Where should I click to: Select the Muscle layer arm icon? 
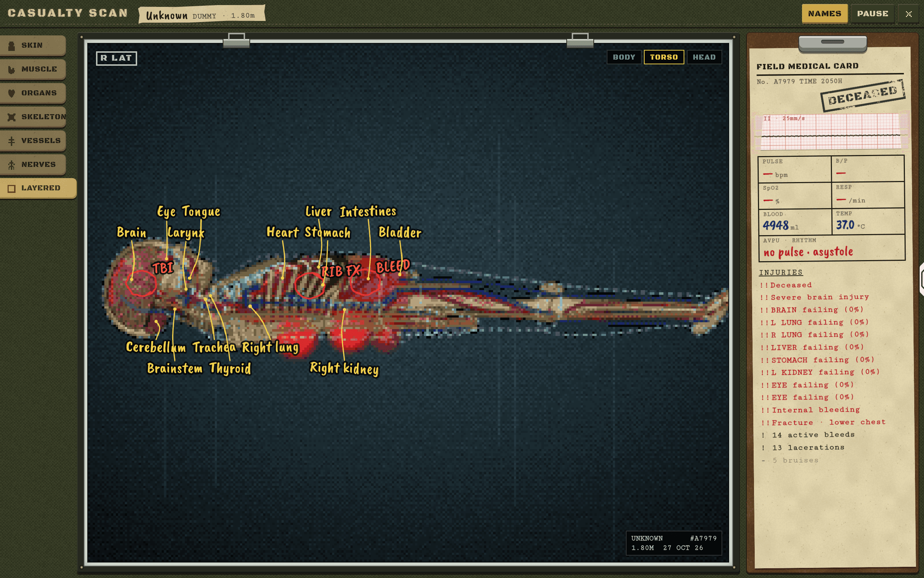[x=12, y=70]
